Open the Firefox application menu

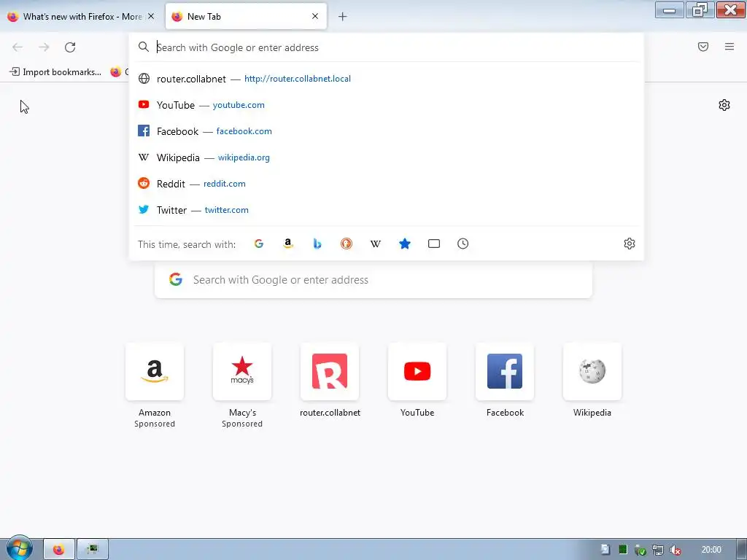[729, 47]
